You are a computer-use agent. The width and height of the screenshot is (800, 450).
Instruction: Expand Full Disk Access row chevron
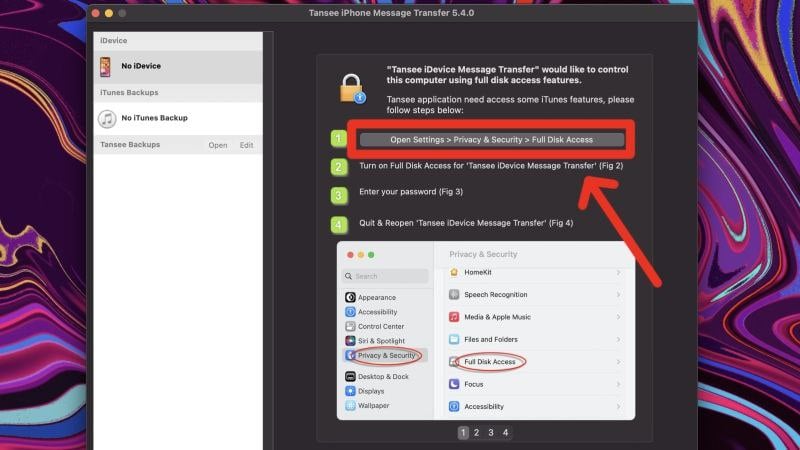coord(618,362)
